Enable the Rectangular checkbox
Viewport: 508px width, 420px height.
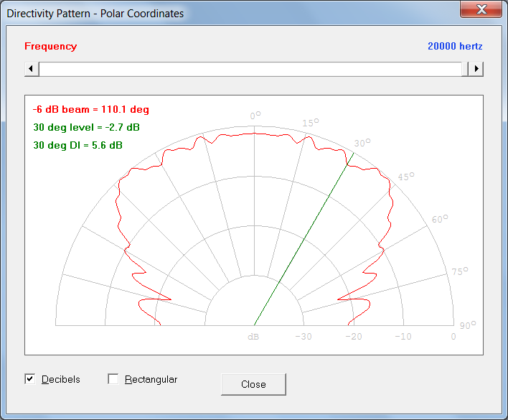tap(113, 379)
